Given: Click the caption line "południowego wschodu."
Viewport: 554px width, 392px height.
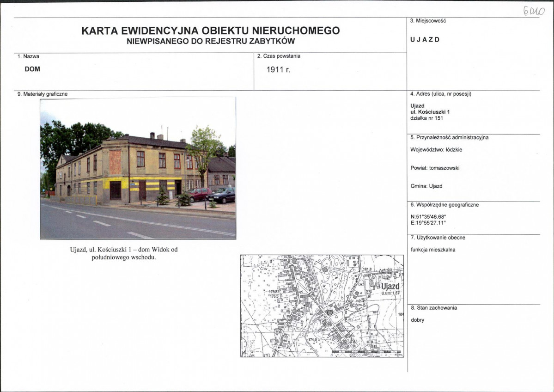Looking at the screenshot, I should coord(124,257).
